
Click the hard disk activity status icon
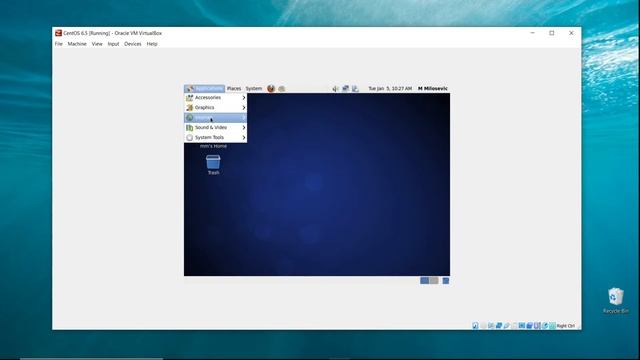[476, 326]
